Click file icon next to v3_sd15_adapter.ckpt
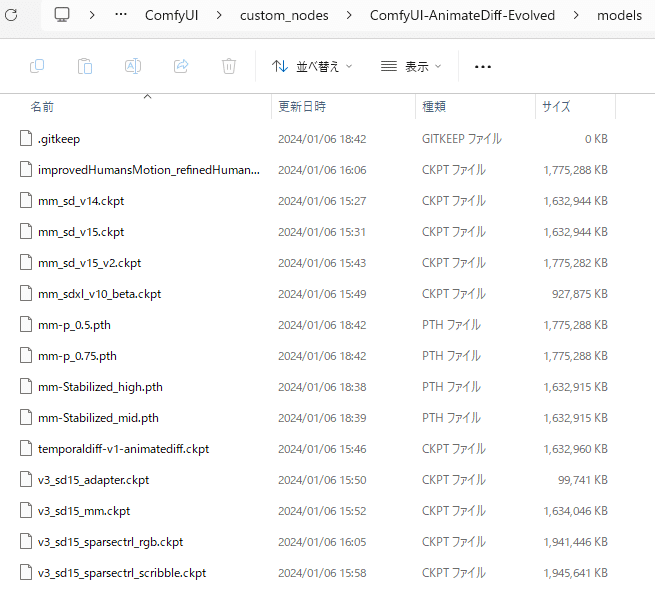 point(26,479)
